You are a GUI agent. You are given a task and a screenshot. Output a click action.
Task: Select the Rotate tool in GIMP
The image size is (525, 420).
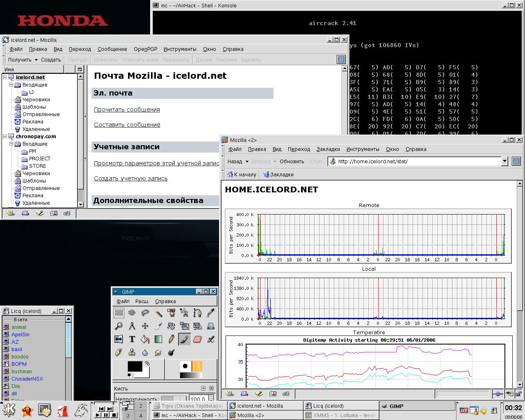point(171,326)
